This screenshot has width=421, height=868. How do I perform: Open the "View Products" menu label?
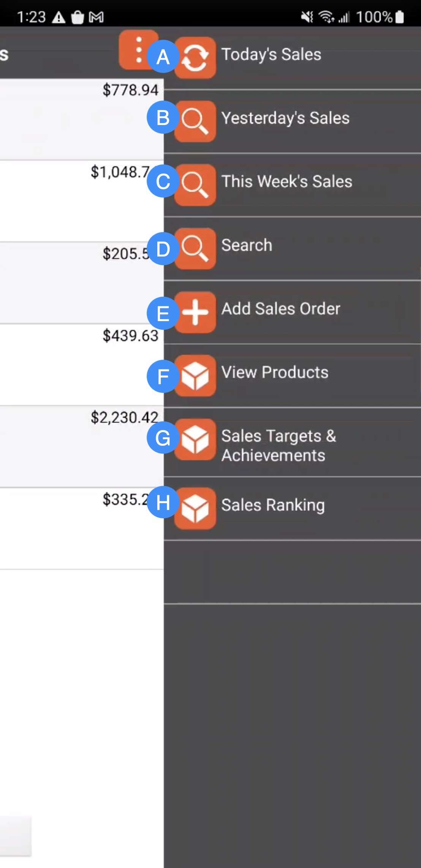tap(275, 372)
